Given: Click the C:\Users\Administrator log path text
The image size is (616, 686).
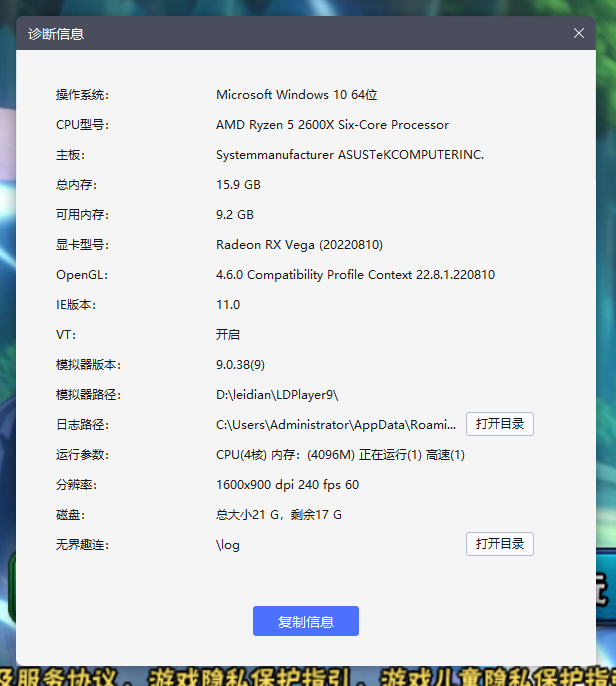Looking at the screenshot, I should pos(336,425).
